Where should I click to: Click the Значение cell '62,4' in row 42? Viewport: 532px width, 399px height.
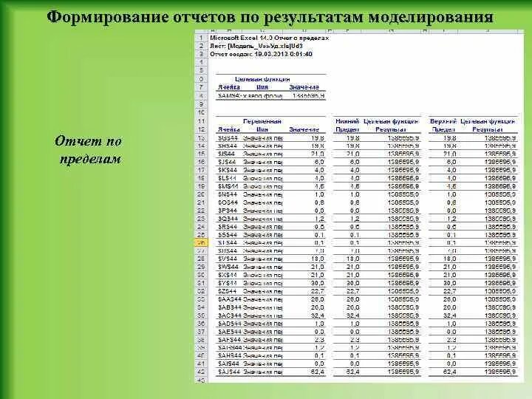point(318,372)
